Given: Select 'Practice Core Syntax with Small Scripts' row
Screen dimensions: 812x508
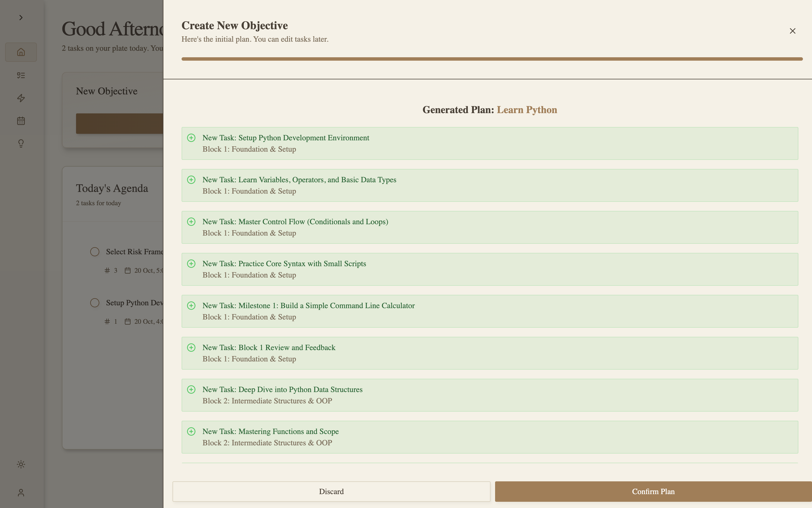Looking at the screenshot, I should point(489,270).
